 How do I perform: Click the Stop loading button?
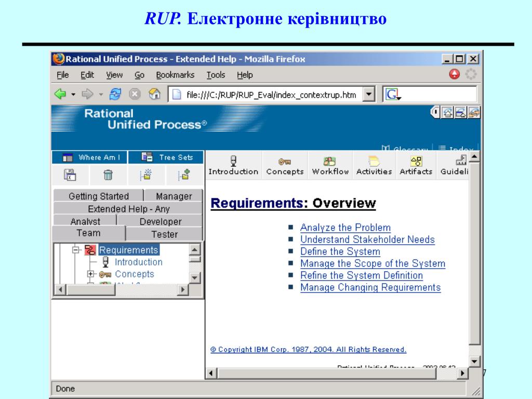[135, 94]
